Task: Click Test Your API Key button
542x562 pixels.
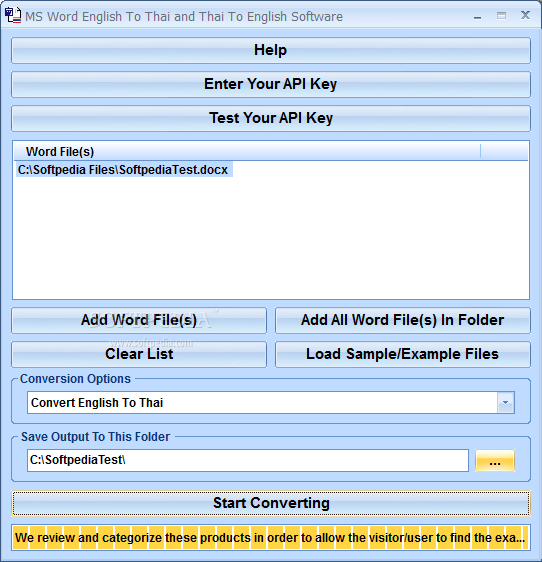Action: [271, 118]
